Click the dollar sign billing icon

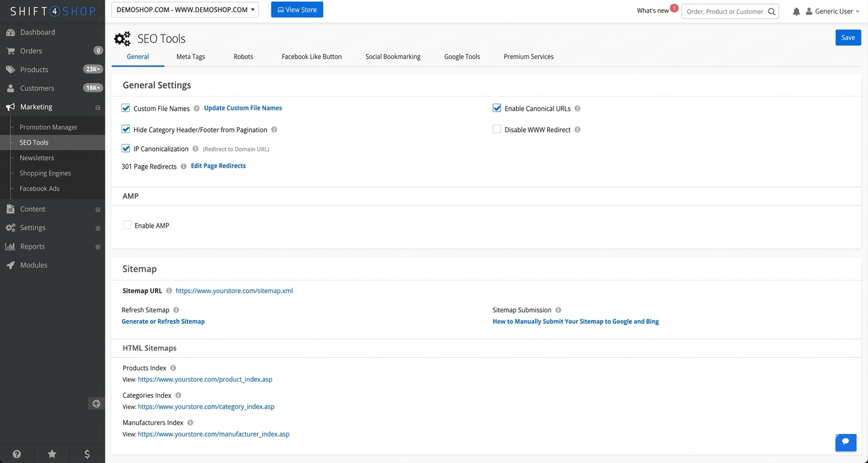point(86,454)
